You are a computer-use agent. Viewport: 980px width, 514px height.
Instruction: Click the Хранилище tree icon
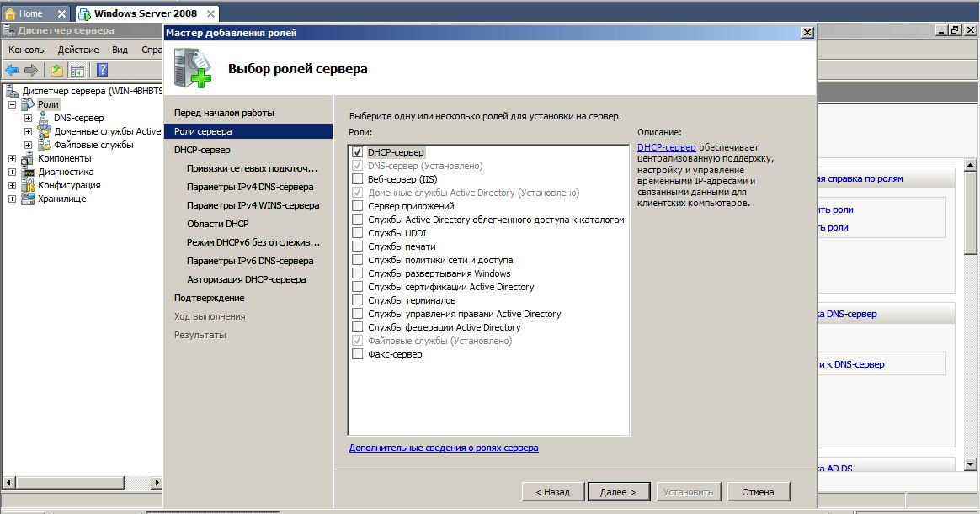28,199
